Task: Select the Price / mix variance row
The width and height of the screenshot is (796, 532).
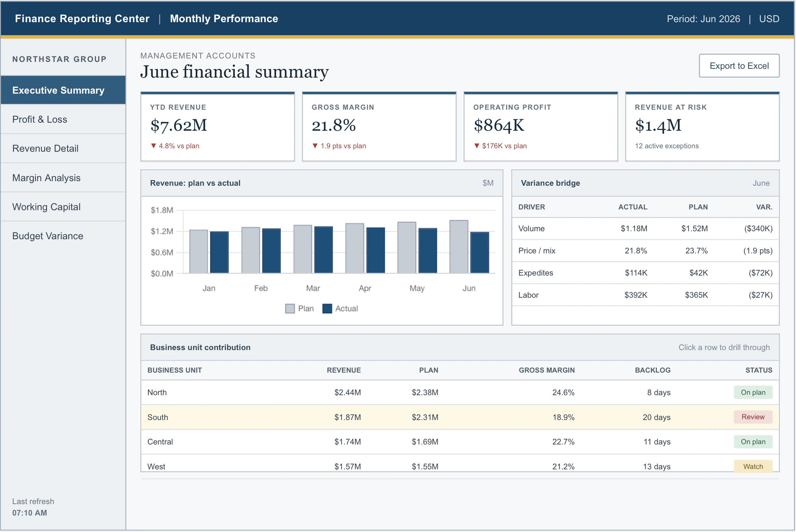Action: [645, 251]
